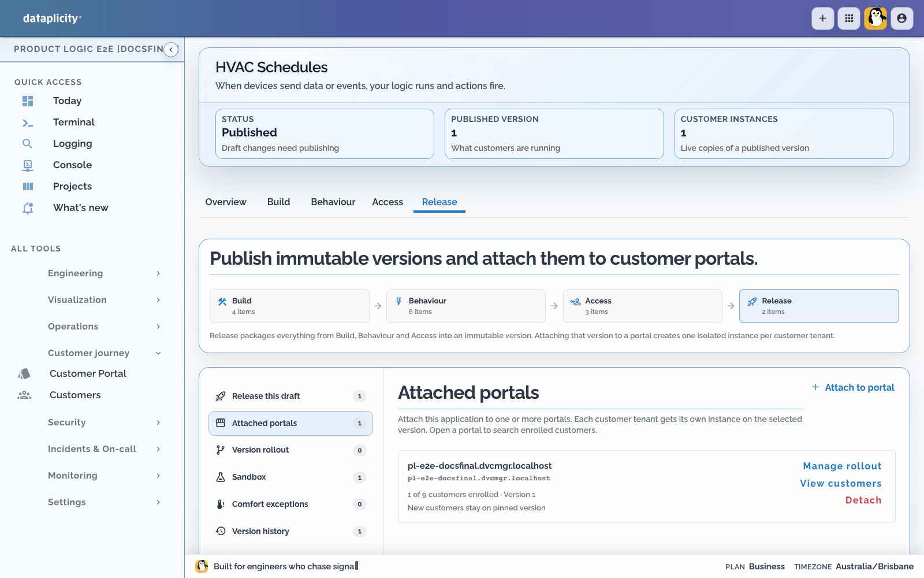Click the Australia/Brisbane timezone in footer
The width and height of the screenshot is (924, 578).
[874, 567]
